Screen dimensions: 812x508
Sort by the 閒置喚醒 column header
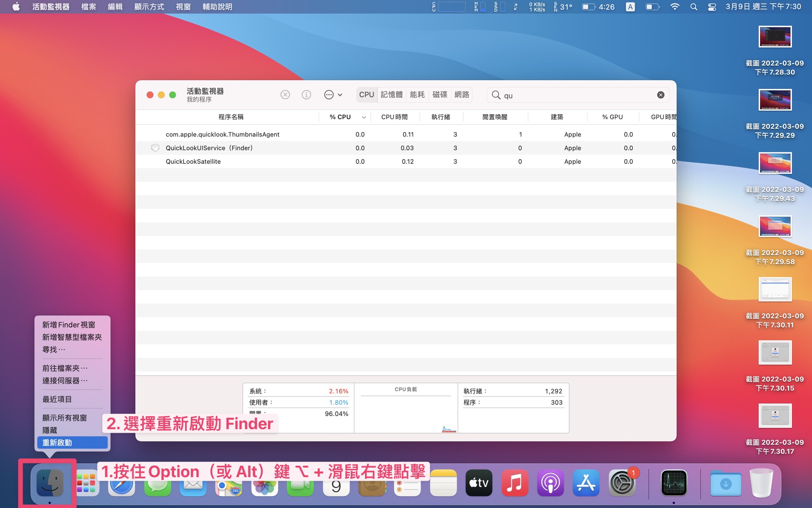[x=495, y=117]
